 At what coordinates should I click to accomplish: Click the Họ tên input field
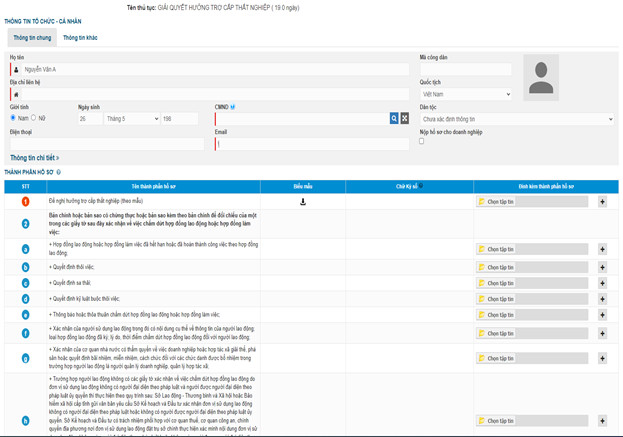click(215, 70)
